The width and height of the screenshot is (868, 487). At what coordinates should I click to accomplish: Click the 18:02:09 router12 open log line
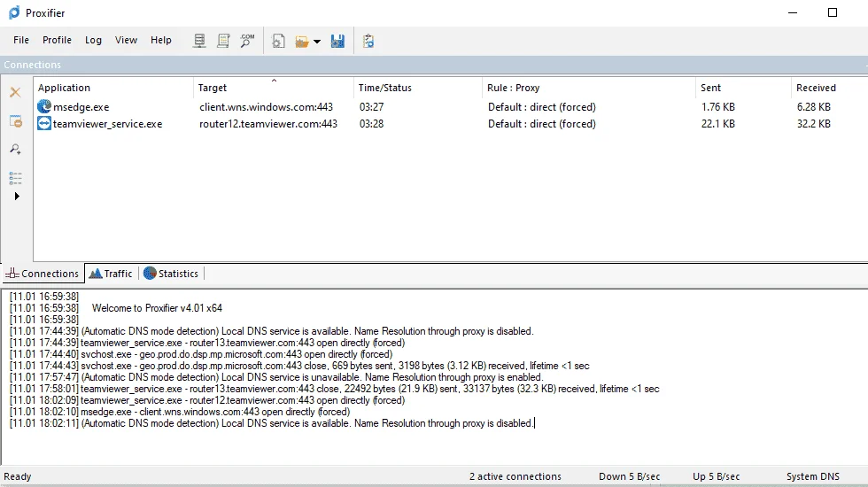point(207,400)
